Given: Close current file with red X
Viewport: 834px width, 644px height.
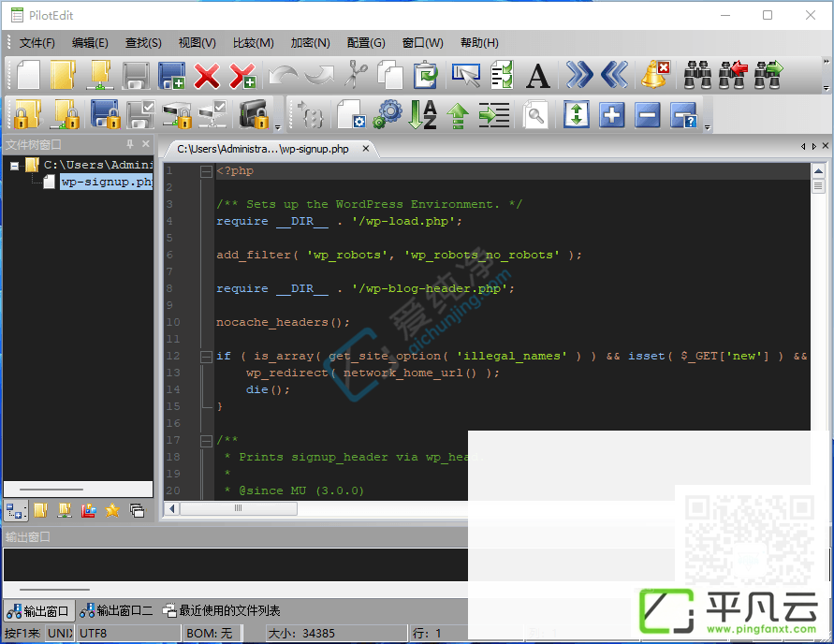Looking at the screenshot, I should point(207,75).
